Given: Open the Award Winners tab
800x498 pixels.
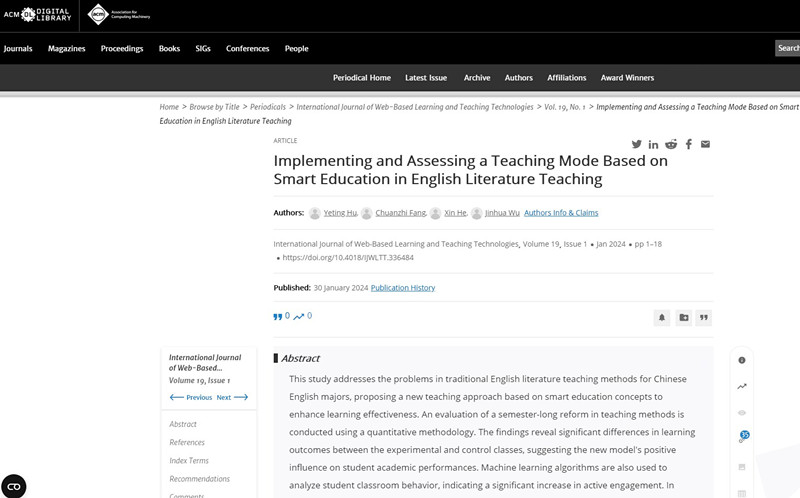Looking at the screenshot, I should (628, 78).
